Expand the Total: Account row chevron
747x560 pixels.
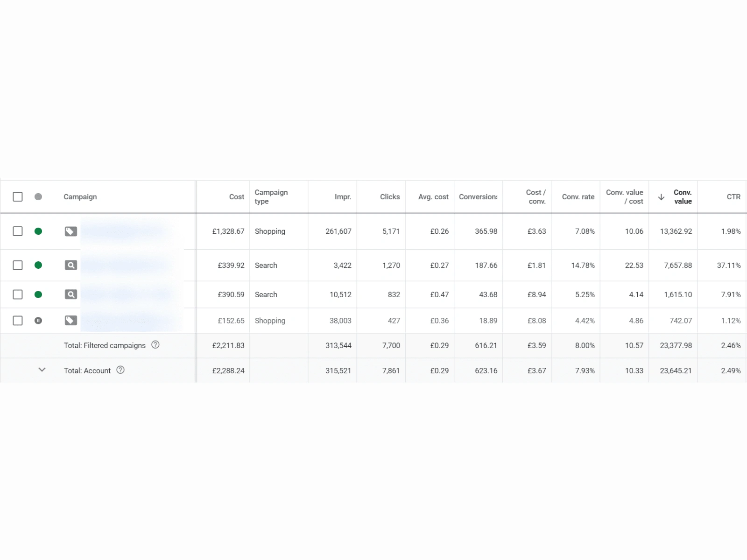(42, 370)
